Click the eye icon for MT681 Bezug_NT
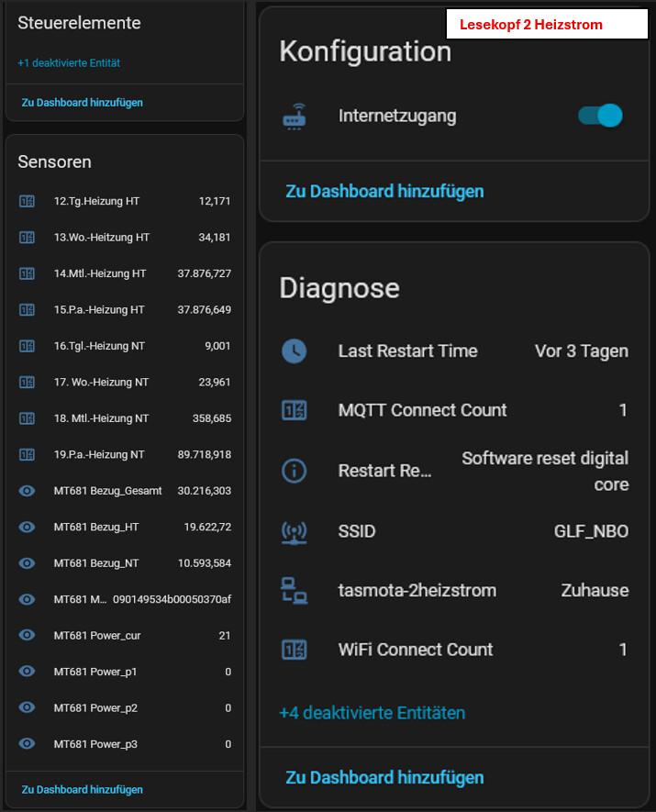The width and height of the screenshot is (656, 812). [27, 562]
